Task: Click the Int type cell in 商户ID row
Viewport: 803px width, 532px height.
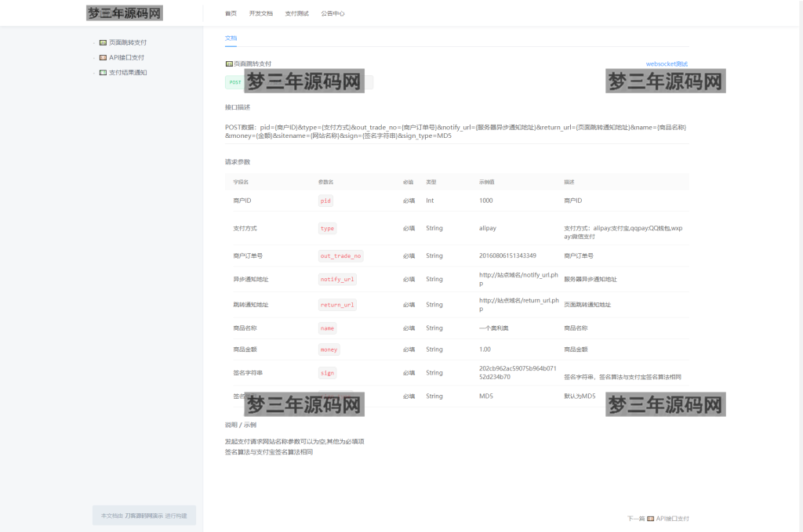Action: click(430, 201)
